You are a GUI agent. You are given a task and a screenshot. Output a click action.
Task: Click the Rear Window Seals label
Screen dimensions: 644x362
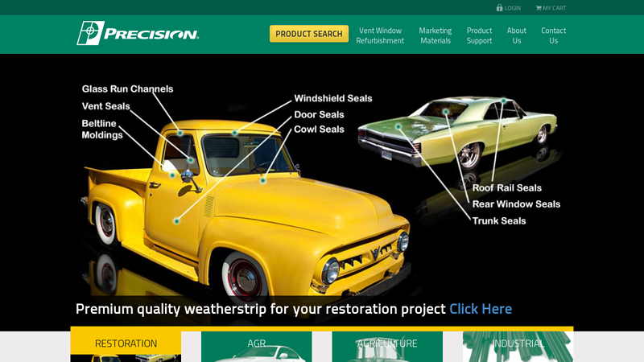coord(516,204)
